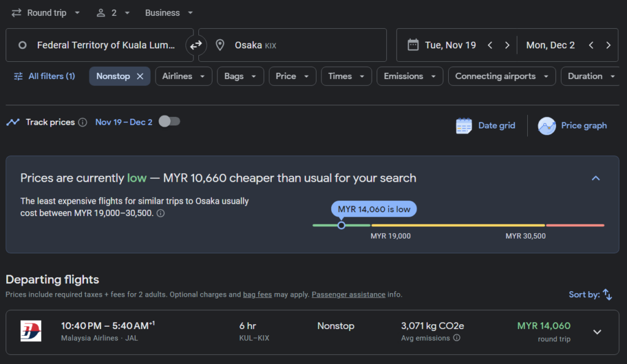Click the Track prices info icon
This screenshot has width=627, height=364.
[83, 122]
